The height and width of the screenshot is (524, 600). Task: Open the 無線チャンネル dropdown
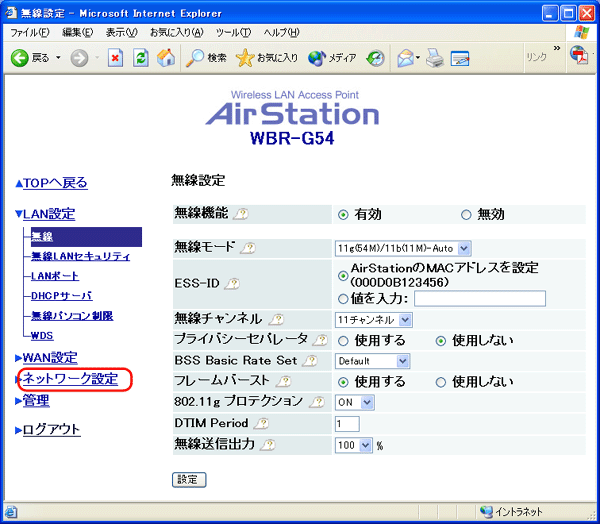click(x=373, y=320)
